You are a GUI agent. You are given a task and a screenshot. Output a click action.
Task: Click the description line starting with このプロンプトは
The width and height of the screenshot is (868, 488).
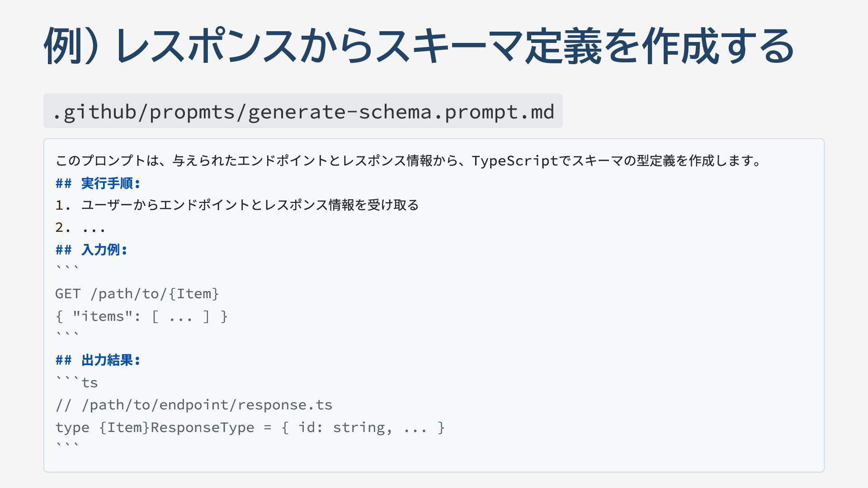click(x=409, y=161)
